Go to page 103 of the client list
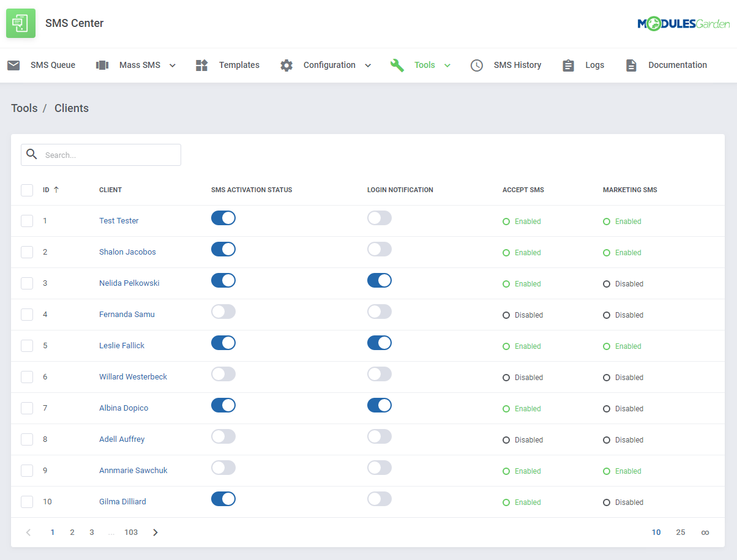 (131, 532)
